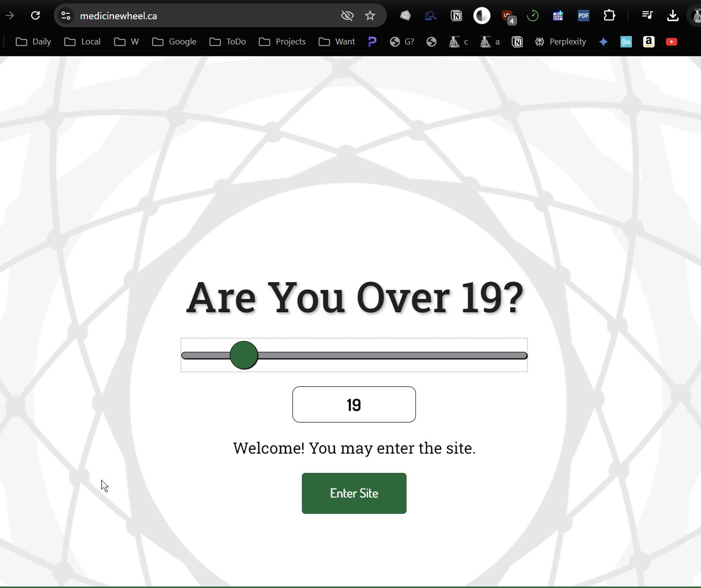701x588 pixels.
Task: Expand the Projects bookmarks folder
Action: click(x=282, y=42)
